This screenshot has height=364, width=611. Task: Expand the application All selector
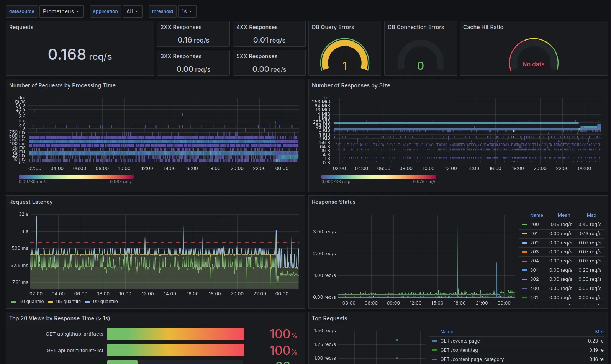132,11
